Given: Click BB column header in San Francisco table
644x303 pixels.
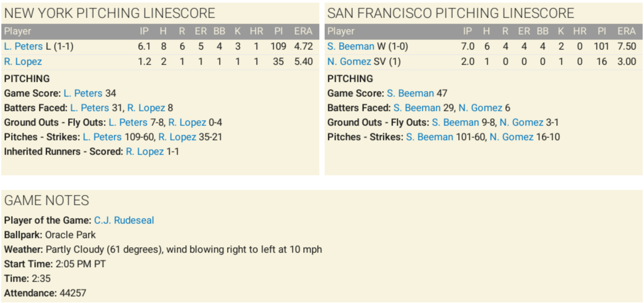Looking at the screenshot, I should click(542, 31).
